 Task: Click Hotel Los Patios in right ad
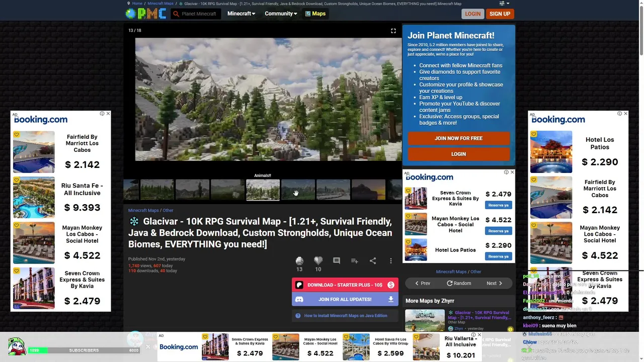click(x=579, y=152)
